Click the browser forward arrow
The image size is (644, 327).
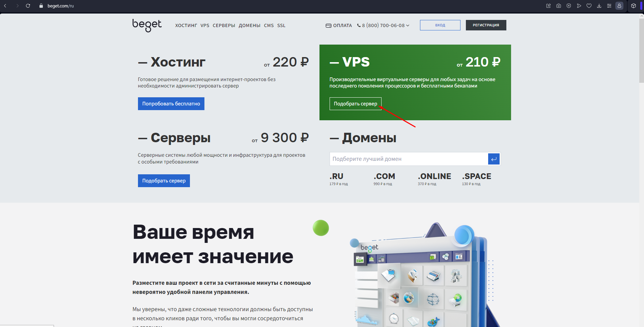coord(17,6)
